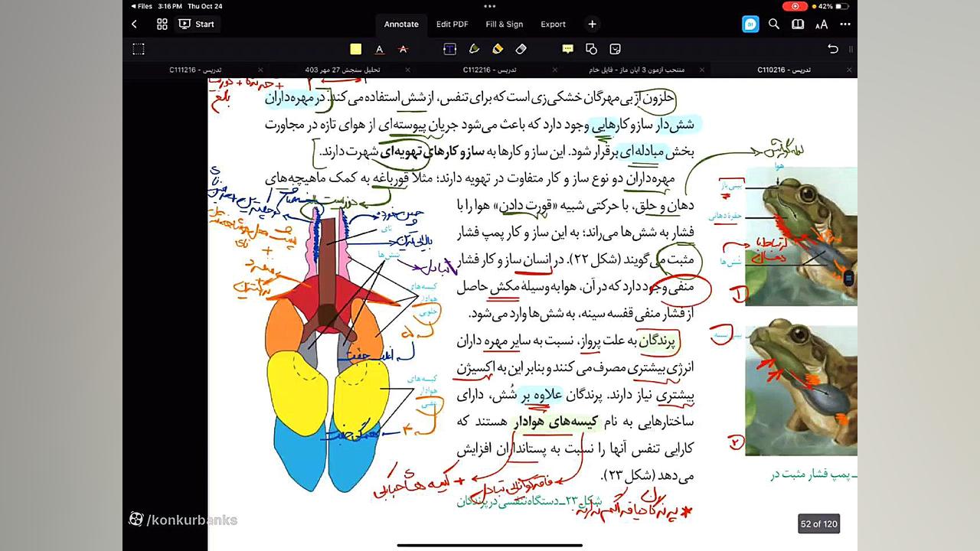Return to the Files app
Screen dimensions: 980x551
click(x=142, y=5)
